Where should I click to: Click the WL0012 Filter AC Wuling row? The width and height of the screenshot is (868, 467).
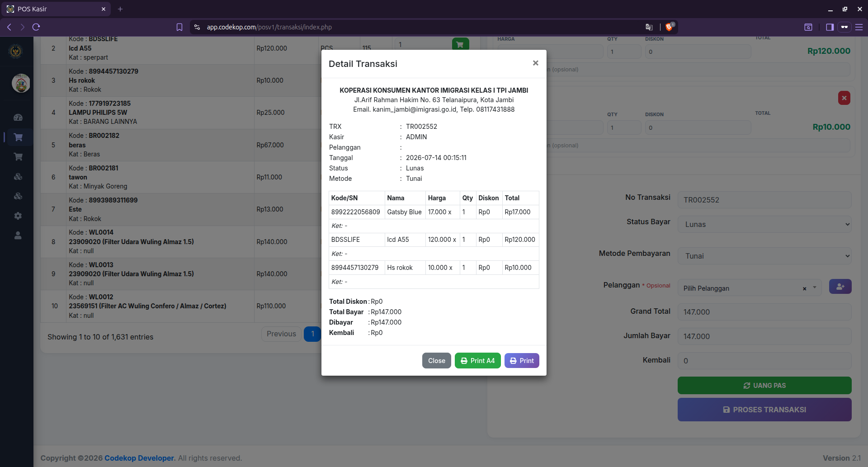[x=181, y=306]
